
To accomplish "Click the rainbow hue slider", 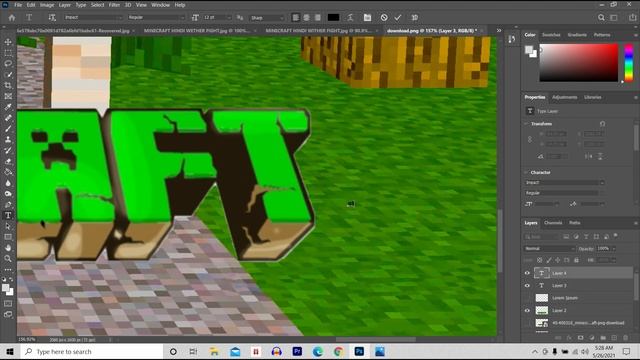I will (629, 63).
